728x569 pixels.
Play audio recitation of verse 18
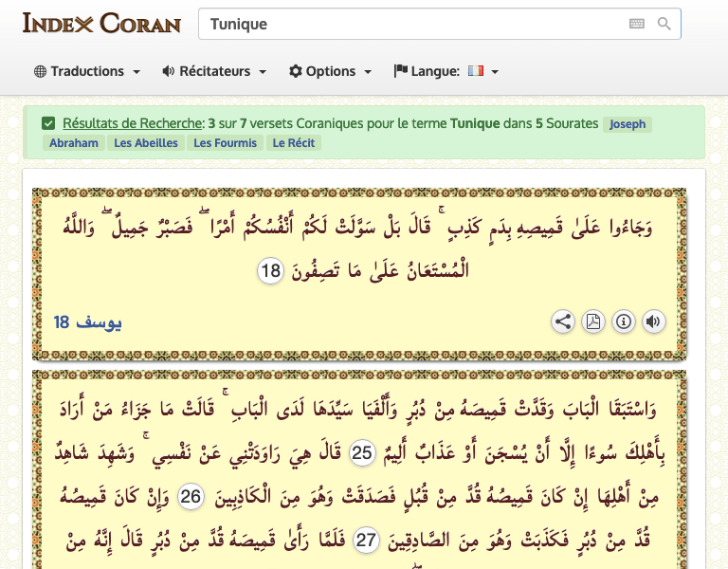[x=653, y=321]
